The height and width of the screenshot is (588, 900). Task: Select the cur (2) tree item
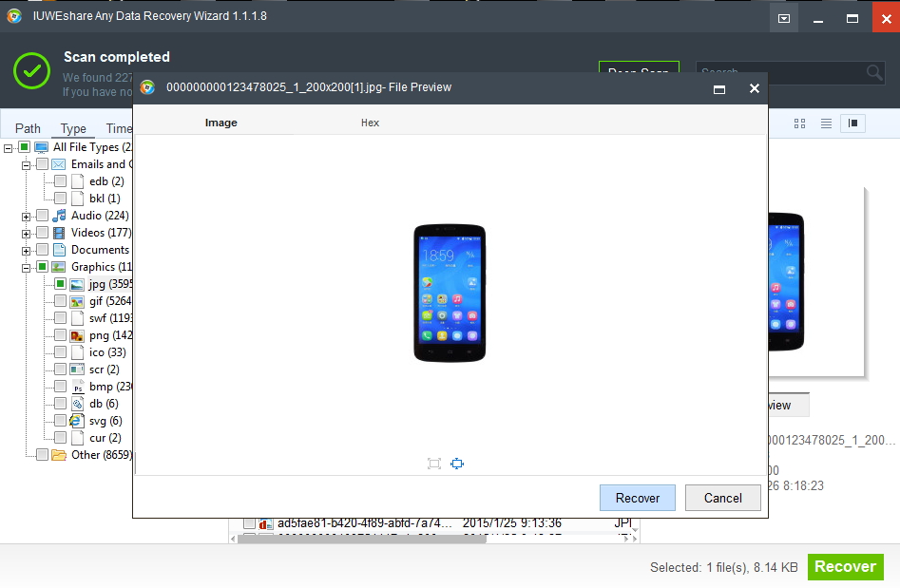coord(105,438)
